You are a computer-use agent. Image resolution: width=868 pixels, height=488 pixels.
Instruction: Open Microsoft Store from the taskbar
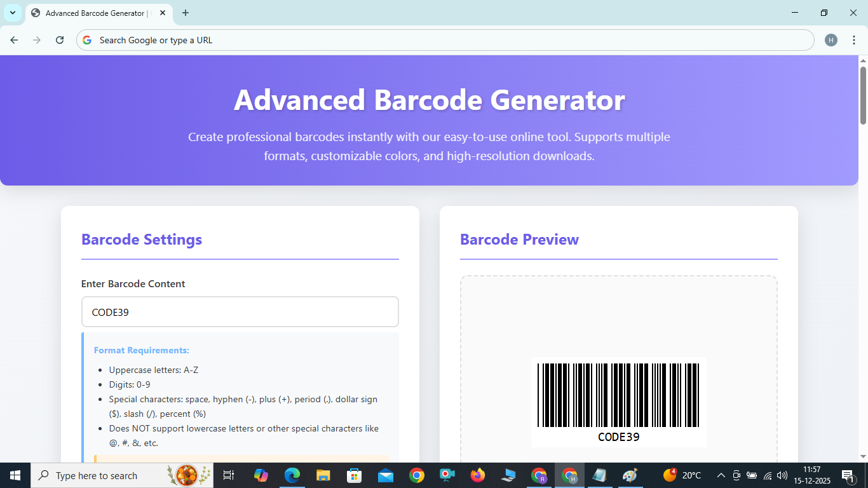point(354,475)
